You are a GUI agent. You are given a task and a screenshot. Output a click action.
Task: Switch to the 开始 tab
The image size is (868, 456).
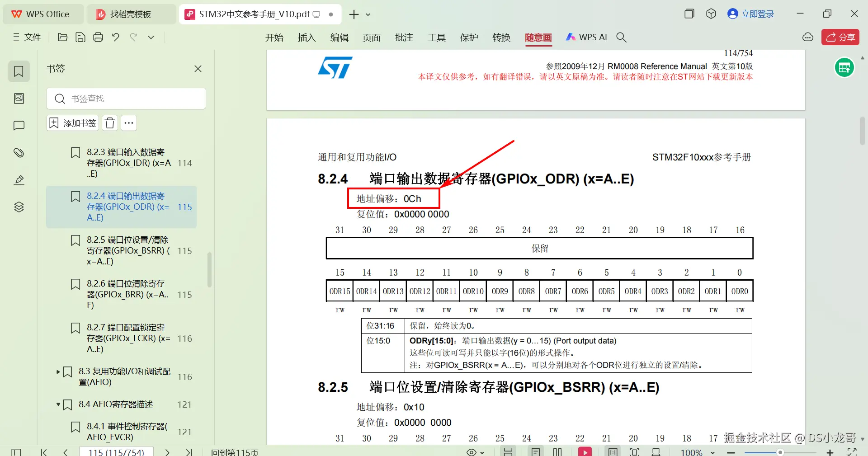274,38
